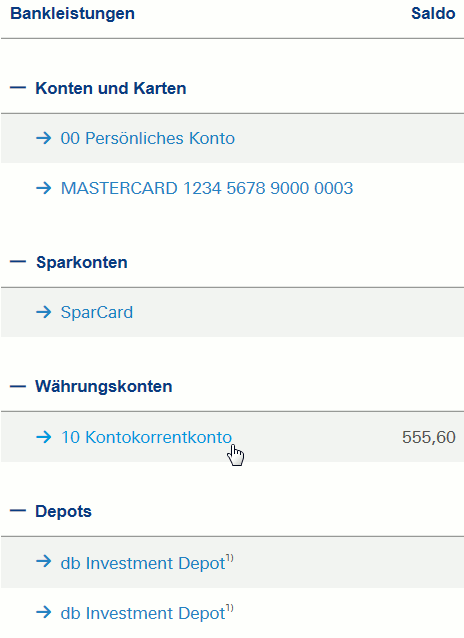Click the 555,60 balance amount

pyautogui.click(x=429, y=437)
